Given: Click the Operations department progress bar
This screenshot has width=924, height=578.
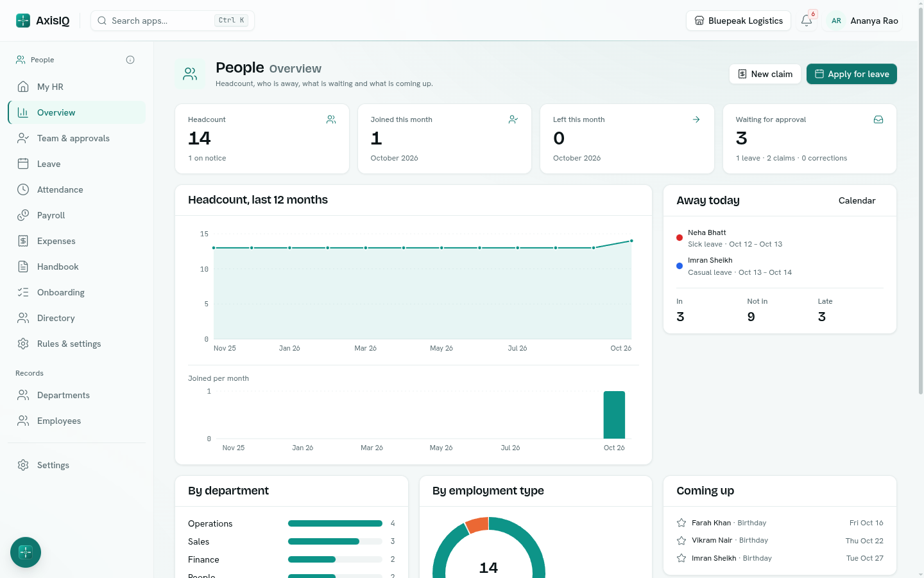Looking at the screenshot, I should pos(335,523).
